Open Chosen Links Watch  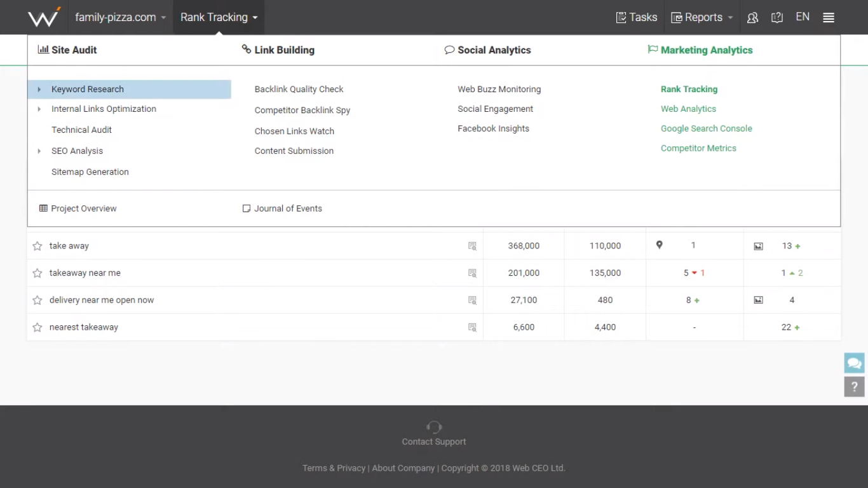pyautogui.click(x=294, y=132)
